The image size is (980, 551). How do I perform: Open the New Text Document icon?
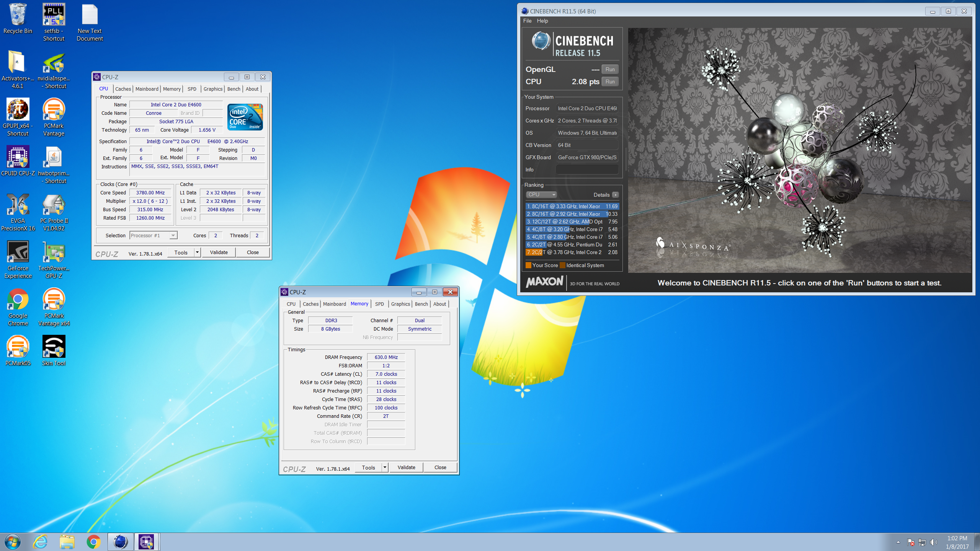[x=90, y=22]
